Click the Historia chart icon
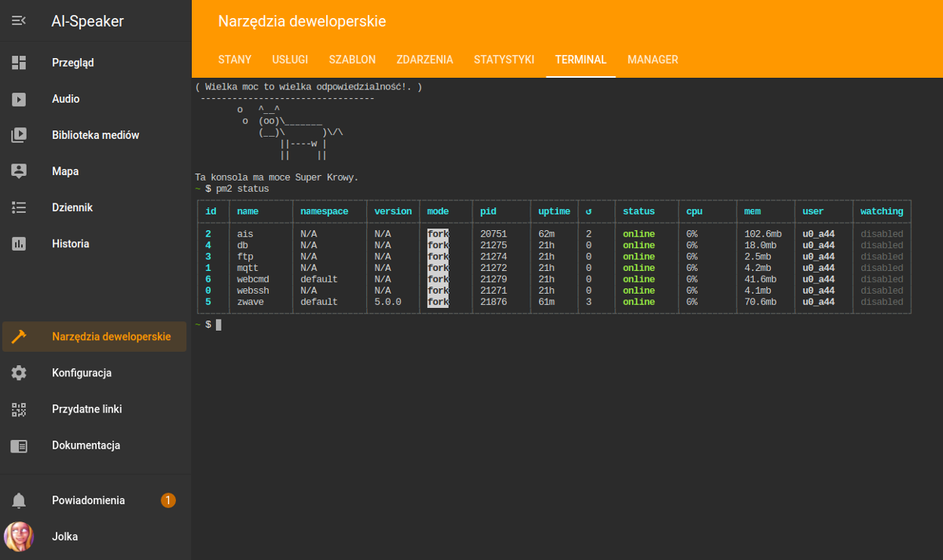 point(19,243)
